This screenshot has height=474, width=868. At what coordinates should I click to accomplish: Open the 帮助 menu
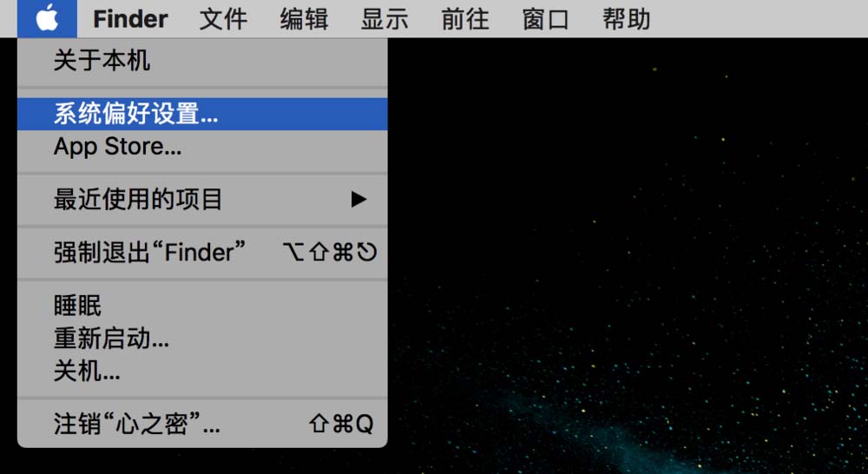626,19
